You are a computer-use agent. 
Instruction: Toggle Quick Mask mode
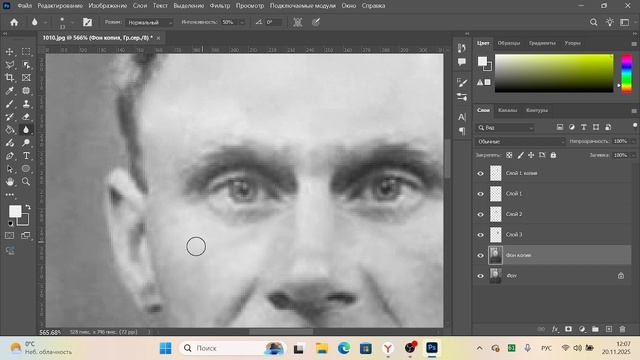pos(9,236)
